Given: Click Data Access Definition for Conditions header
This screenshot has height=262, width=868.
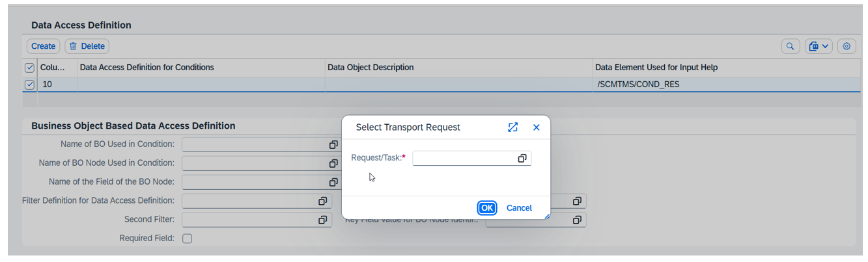Looking at the screenshot, I should [x=147, y=68].
